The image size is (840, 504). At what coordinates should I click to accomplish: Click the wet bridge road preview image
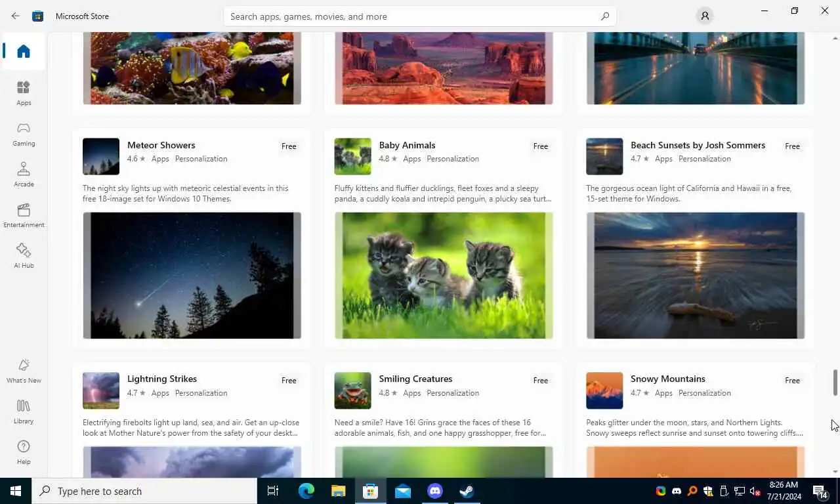click(696, 68)
